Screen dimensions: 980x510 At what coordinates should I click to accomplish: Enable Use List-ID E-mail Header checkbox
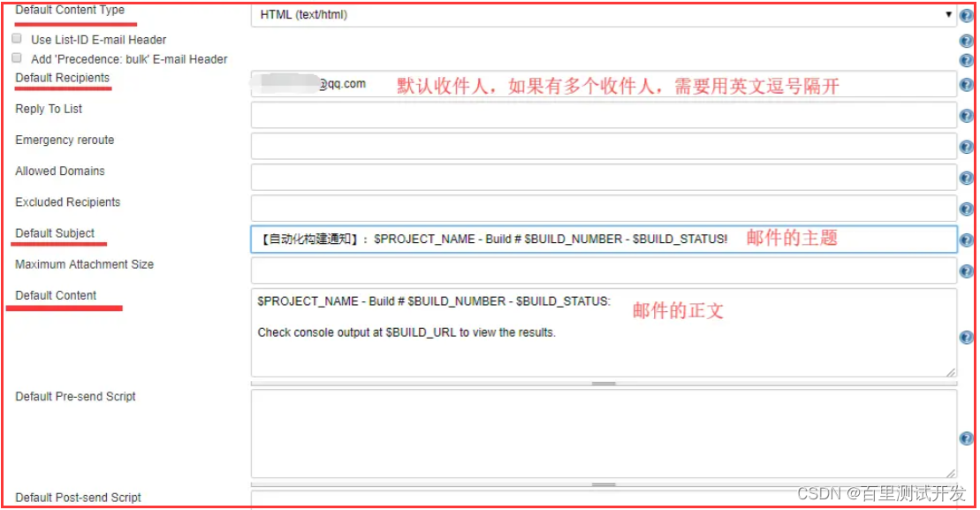click(17, 39)
